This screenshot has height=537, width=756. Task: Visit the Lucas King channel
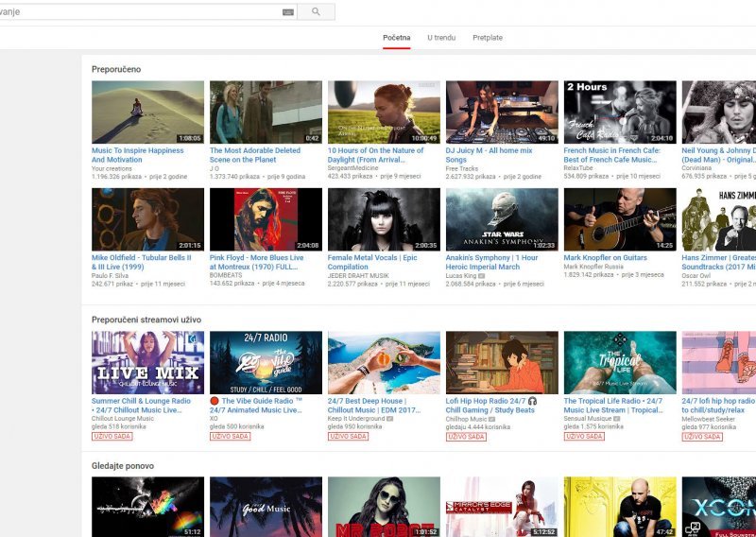(x=461, y=275)
